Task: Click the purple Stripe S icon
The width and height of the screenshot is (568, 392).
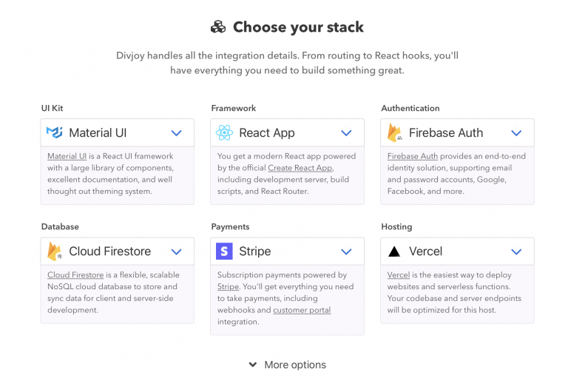Action: coord(224,251)
